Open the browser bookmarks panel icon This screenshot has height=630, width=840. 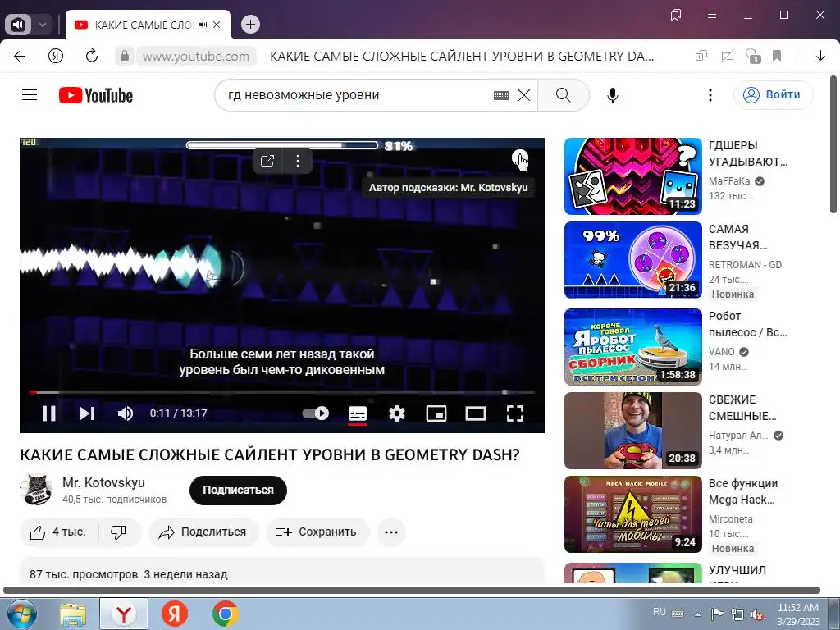click(676, 15)
